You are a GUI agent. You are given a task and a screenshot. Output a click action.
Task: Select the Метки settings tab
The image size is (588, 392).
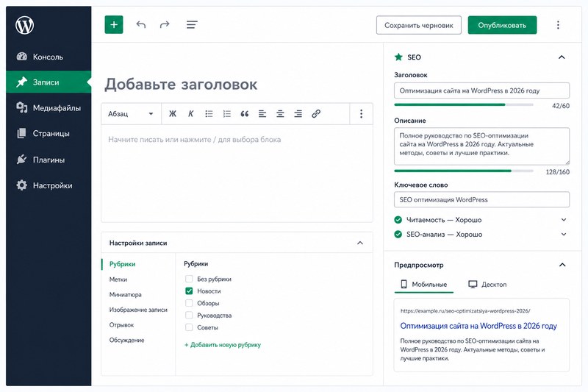[118, 279]
